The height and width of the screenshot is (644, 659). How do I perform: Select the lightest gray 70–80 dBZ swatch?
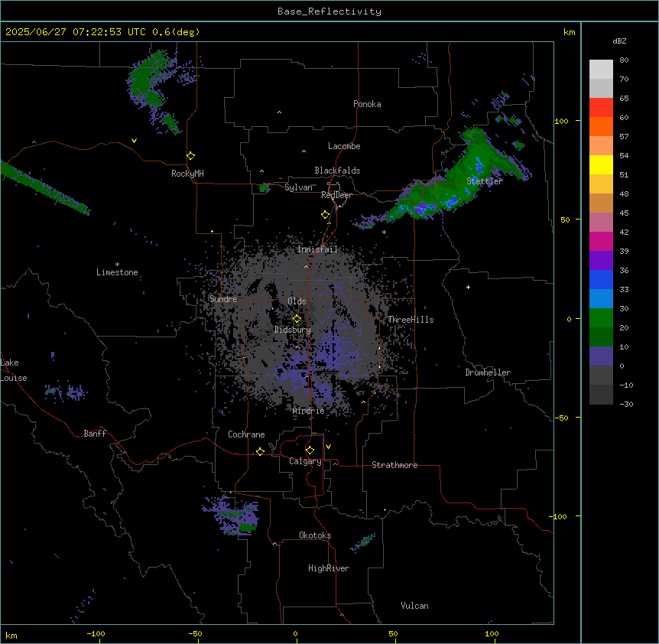click(601, 70)
